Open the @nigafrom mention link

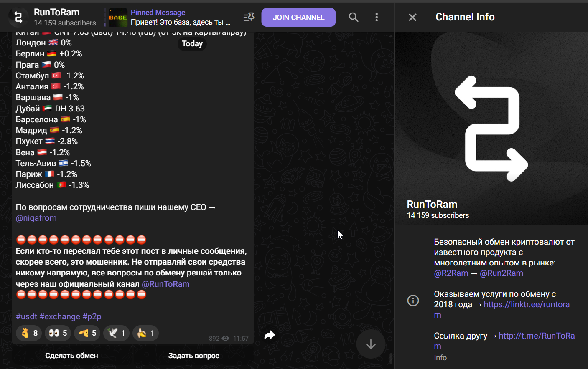click(x=36, y=218)
